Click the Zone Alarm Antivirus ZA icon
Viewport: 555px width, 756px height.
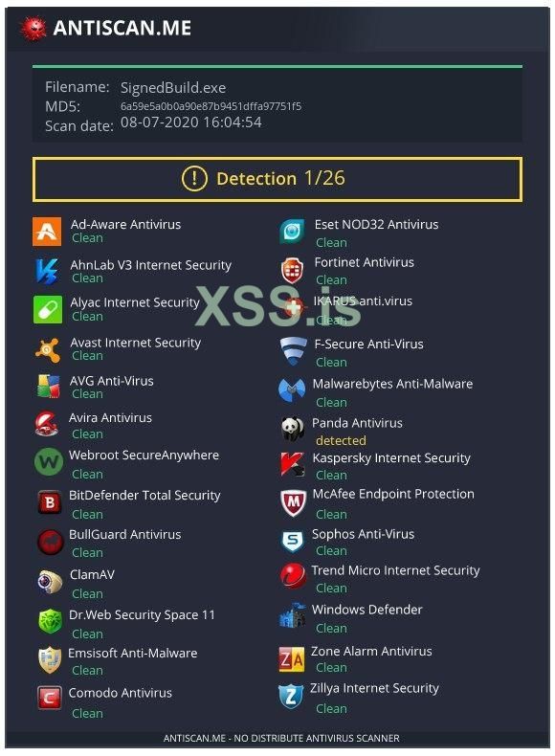(291, 658)
